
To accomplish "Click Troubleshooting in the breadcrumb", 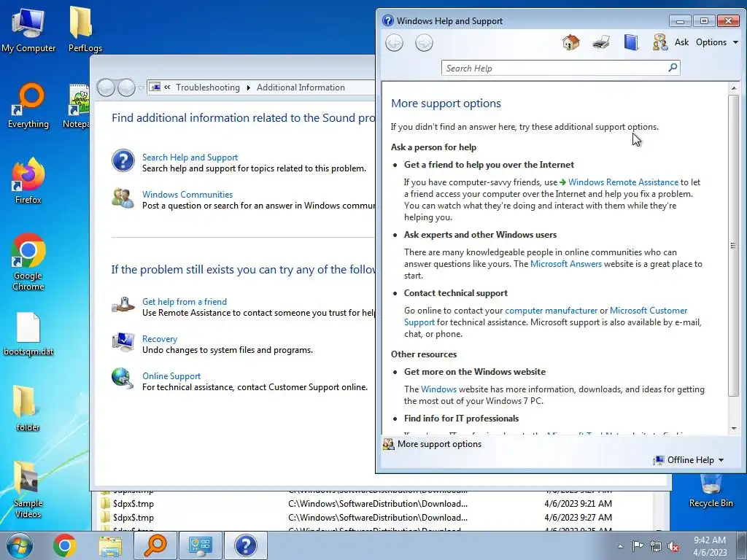I will coord(208,87).
